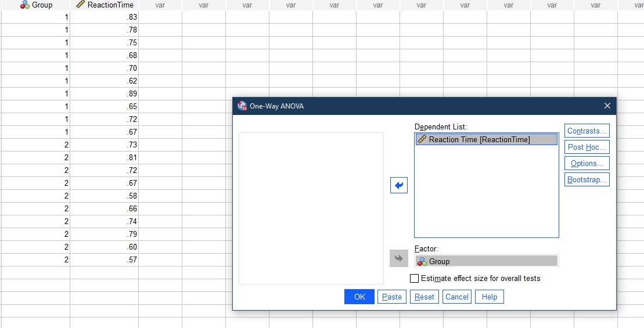The height and width of the screenshot is (328, 644).
Task: Click the blue move-variable arrow button
Action: tap(398, 185)
